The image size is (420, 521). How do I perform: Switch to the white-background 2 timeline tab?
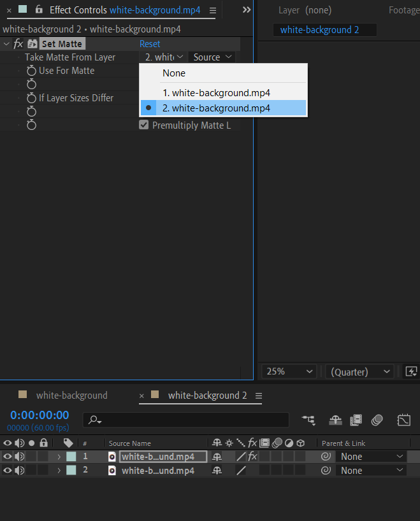tap(208, 396)
